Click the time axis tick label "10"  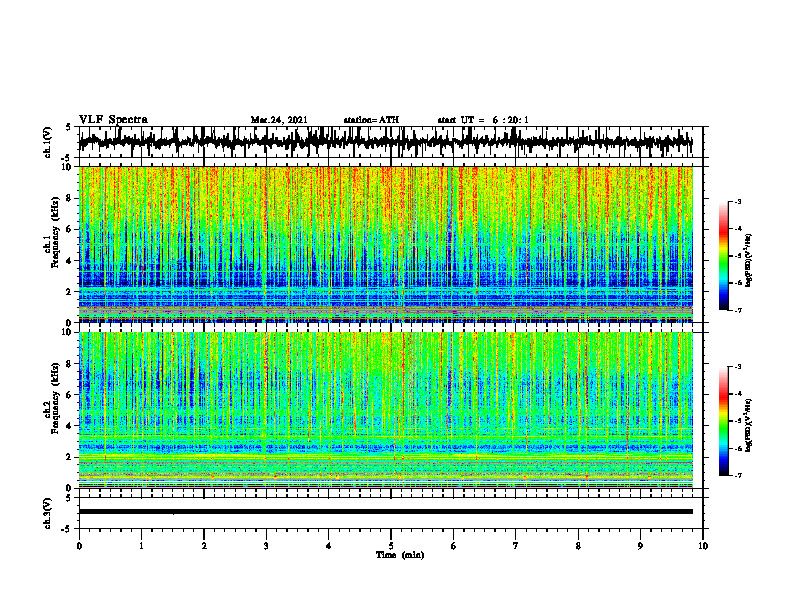pyautogui.click(x=703, y=546)
